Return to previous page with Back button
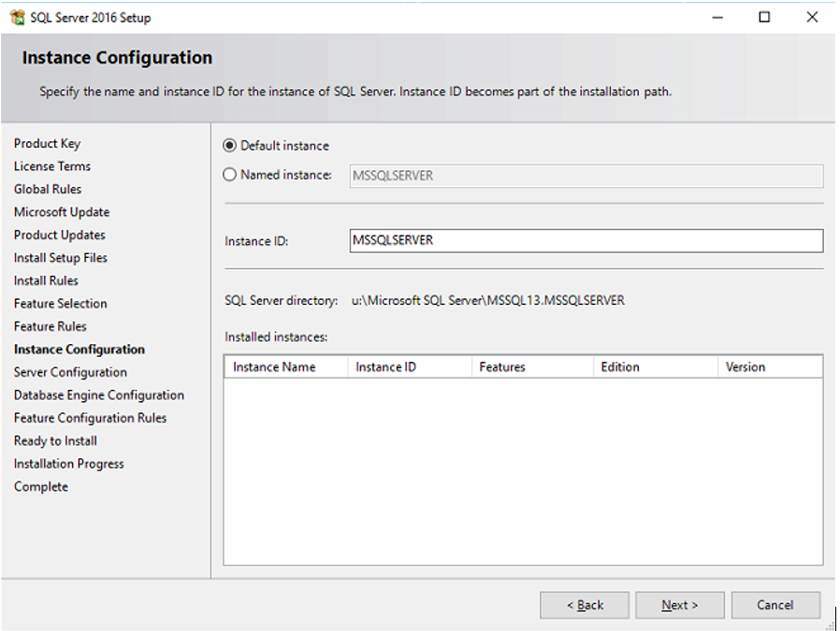The width and height of the screenshot is (840, 631). (x=585, y=605)
